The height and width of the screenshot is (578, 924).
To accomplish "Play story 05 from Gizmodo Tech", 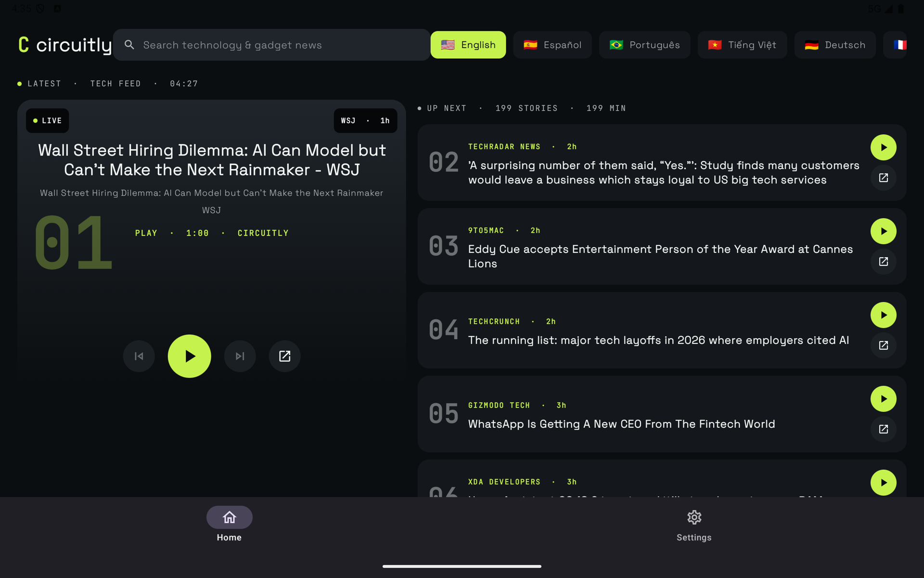I will 884,399.
